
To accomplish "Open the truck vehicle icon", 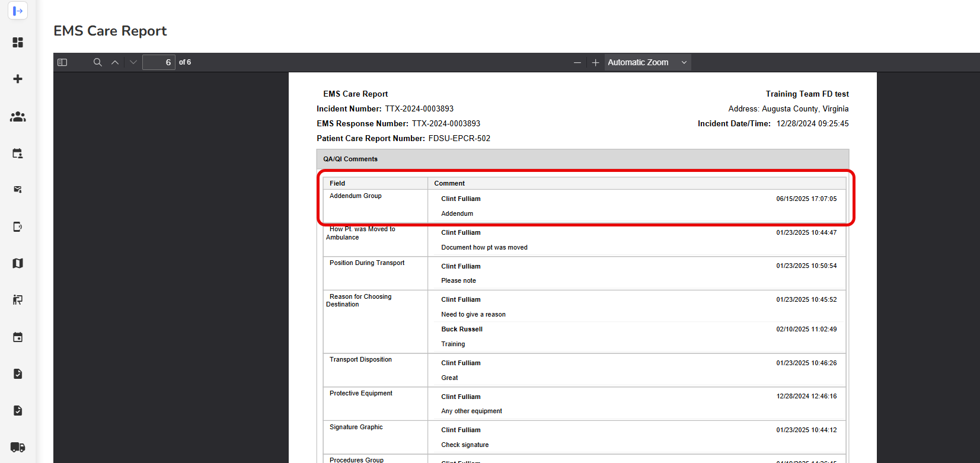I will pos(18,448).
